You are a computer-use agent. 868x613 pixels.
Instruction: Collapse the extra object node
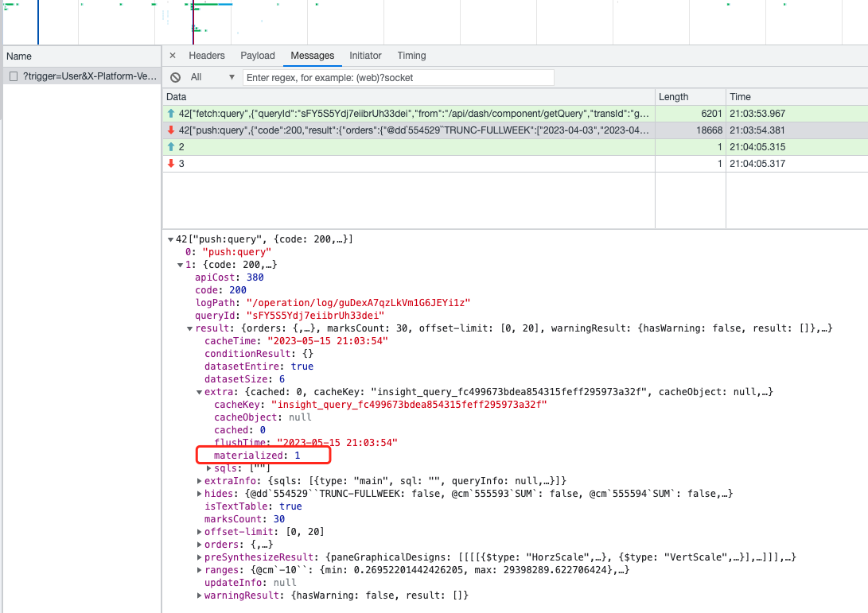point(200,392)
